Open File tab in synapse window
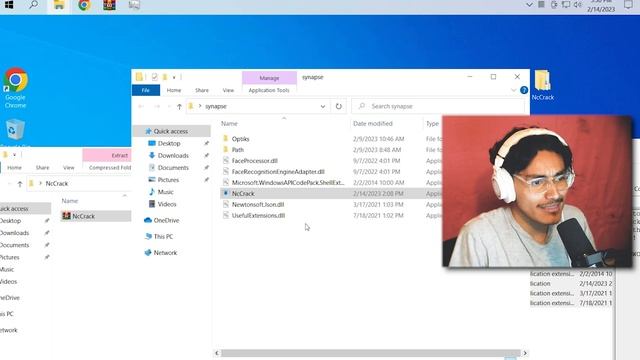 (146, 90)
